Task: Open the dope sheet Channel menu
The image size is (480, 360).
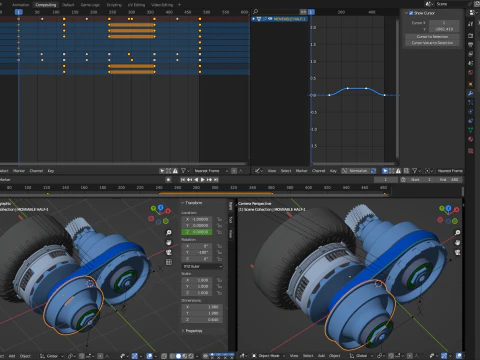Action: coord(36,171)
